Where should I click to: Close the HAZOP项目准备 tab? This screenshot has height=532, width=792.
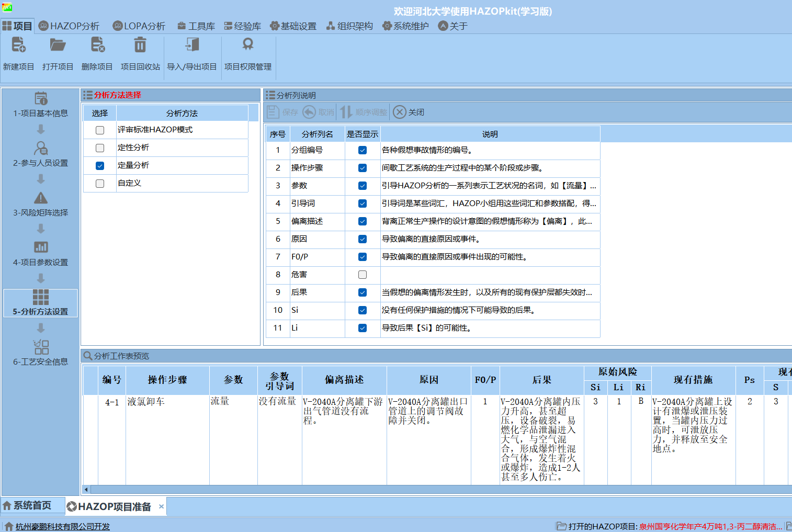click(161, 506)
